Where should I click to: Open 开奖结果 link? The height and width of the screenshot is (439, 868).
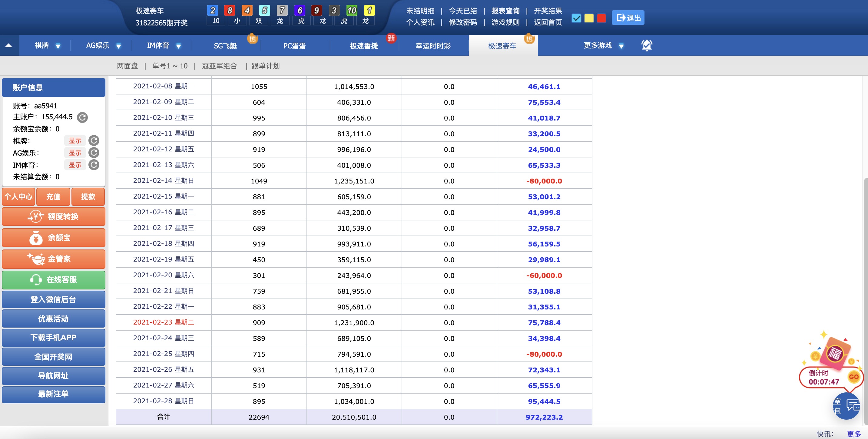[x=548, y=11]
